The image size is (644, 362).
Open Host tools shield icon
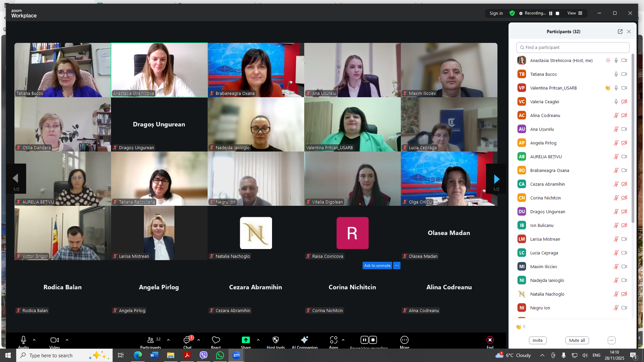tap(275, 340)
